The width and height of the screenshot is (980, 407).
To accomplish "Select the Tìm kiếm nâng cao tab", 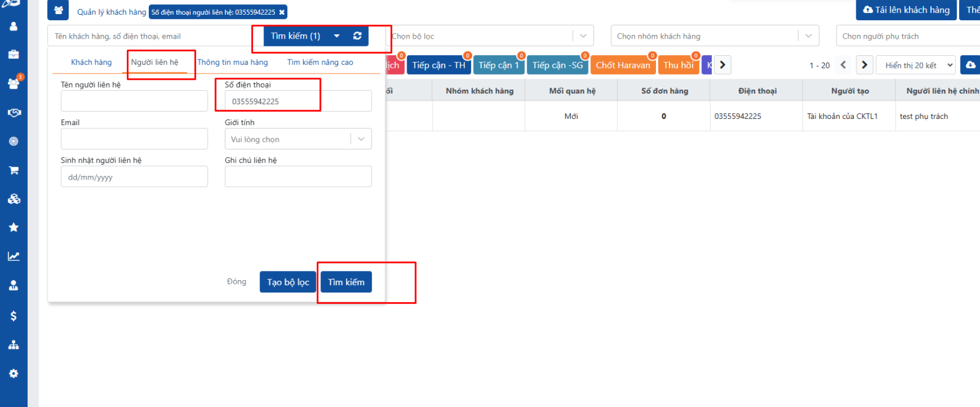I will coord(320,63).
